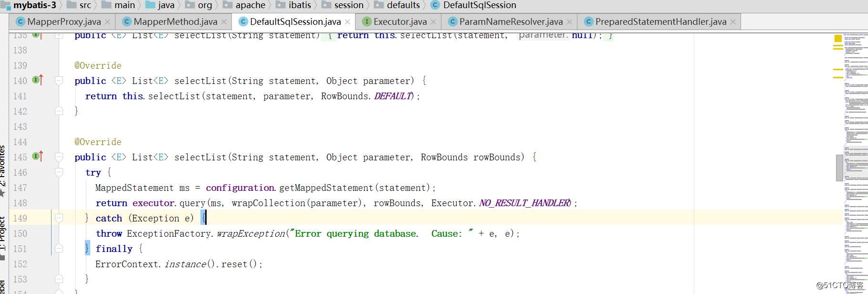Collapse the method starting on line 140
Screen dimensions: 868x294
click(x=59, y=81)
